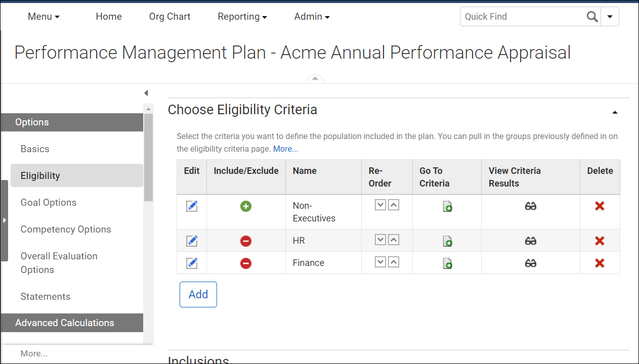Open the Reporting menu
Viewport: 639px width, 364px height.
coord(242,16)
